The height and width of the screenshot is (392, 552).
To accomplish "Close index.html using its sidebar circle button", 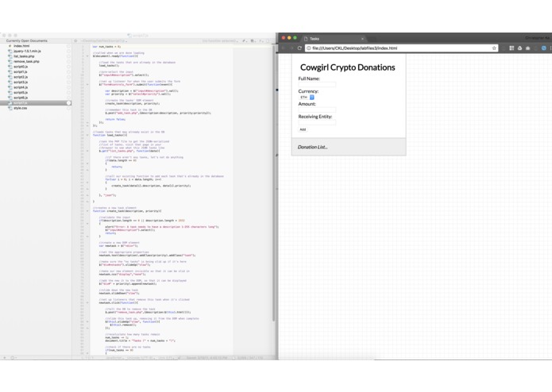I will point(68,46).
